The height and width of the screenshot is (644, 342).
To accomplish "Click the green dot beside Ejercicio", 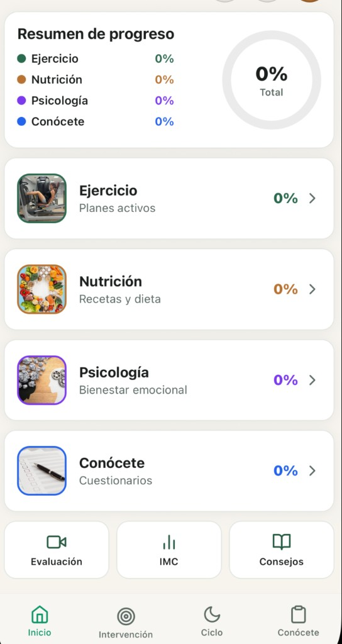I will click(22, 58).
